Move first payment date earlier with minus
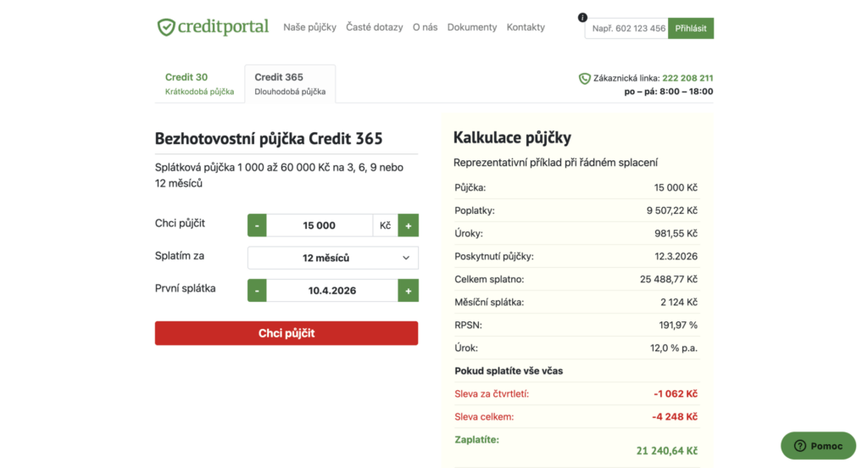Image resolution: width=868 pixels, height=468 pixels. [257, 290]
